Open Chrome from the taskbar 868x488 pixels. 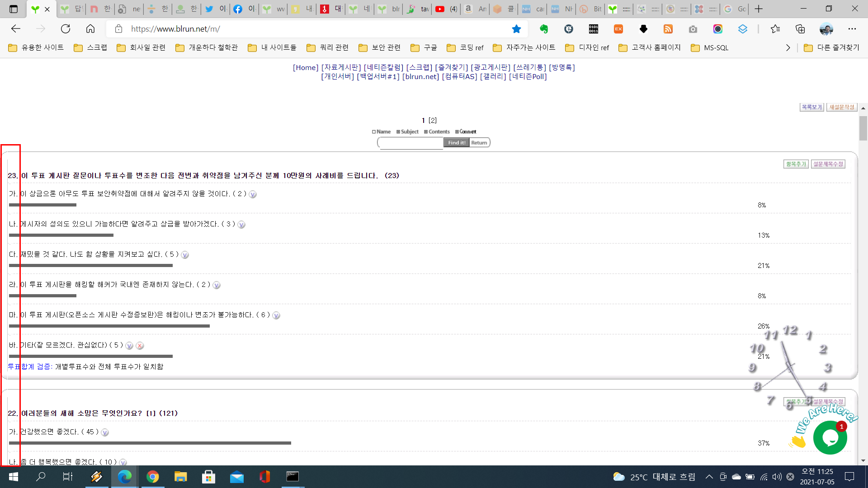[x=152, y=477]
